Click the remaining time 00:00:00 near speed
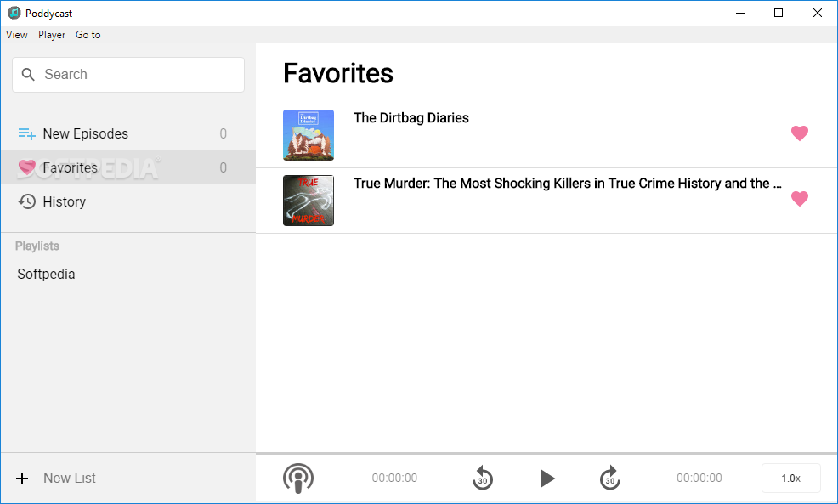Screen dimensions: 838x504 pos(699,479)
